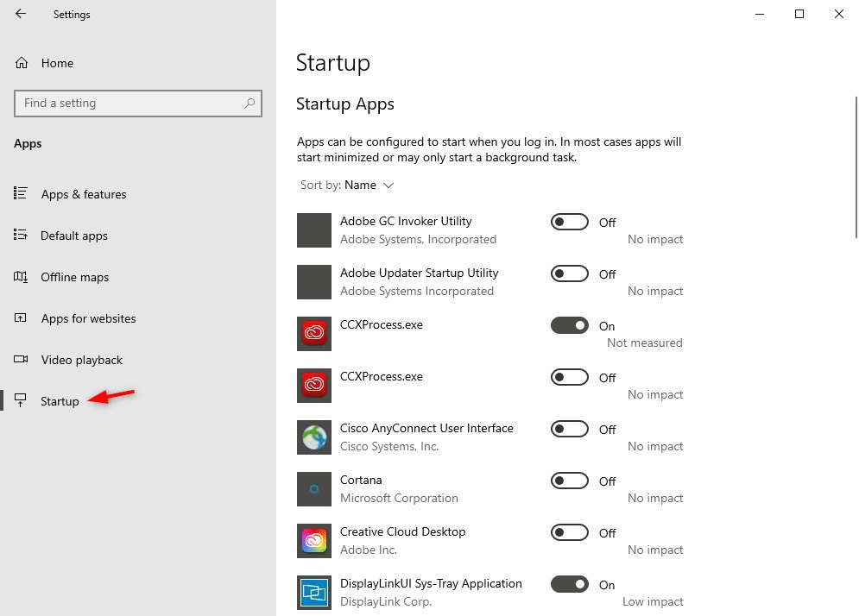The width and height of the screenshot is (859, 616).
Task: Click the search magnifier icon
Action: 249,103
